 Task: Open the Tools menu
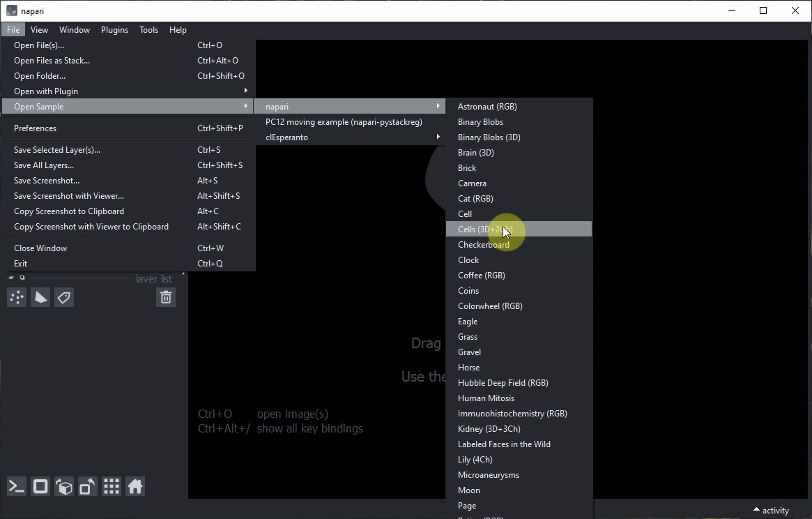(148, 30)
